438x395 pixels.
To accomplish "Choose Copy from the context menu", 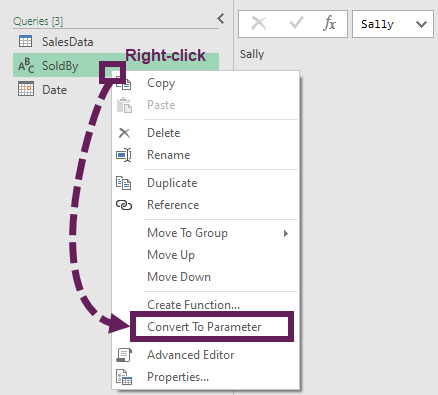I will click(205, 83).
